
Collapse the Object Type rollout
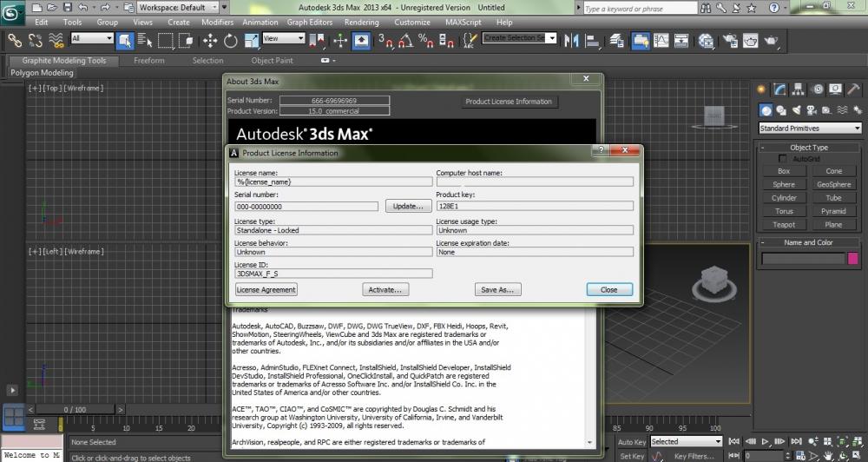click(809, 148)
